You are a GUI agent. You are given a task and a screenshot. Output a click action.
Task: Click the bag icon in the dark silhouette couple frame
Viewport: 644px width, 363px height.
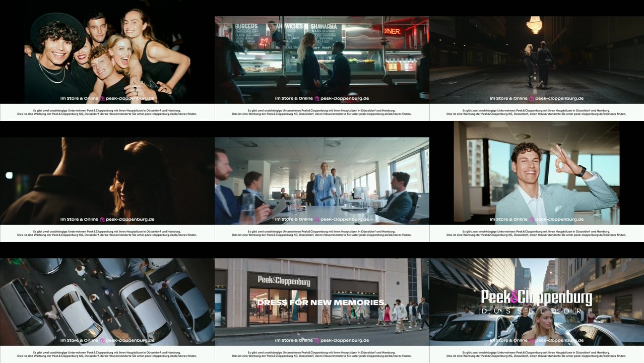(x=102, y=219)
